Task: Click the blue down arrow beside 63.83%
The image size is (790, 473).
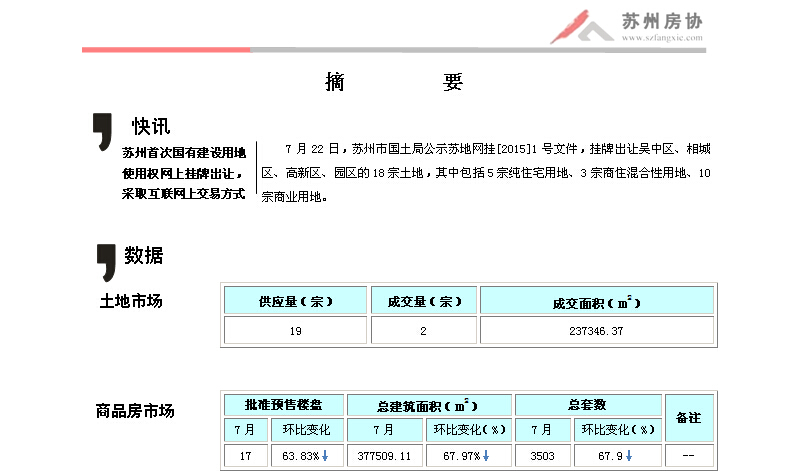Action: [x=325, y=455]
